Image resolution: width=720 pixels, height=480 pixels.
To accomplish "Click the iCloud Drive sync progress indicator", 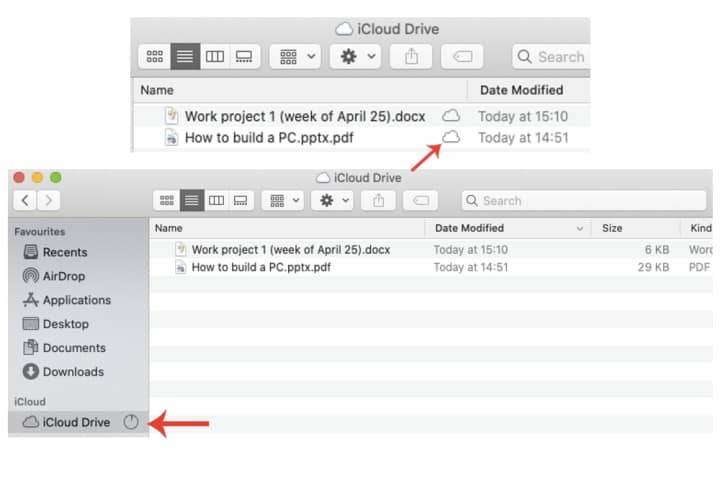I will click(131, 422).
